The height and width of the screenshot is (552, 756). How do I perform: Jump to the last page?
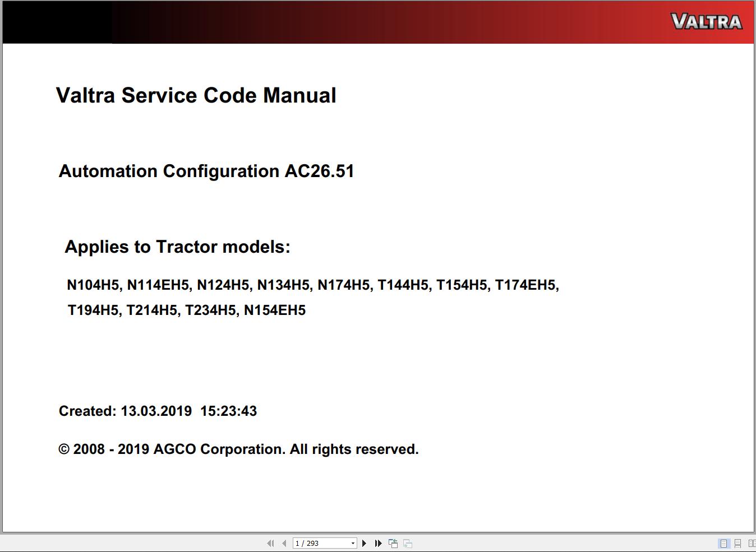(378, 543)
